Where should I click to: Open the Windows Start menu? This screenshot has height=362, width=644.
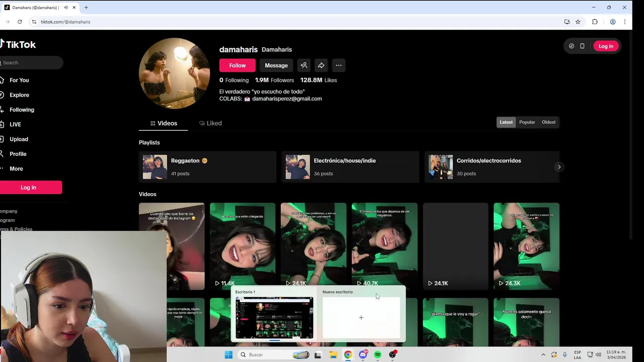coord(228,354)
